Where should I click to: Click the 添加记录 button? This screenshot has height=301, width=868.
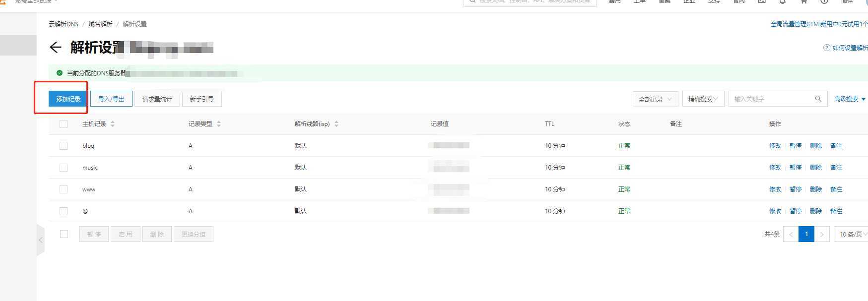coord(68,99)
